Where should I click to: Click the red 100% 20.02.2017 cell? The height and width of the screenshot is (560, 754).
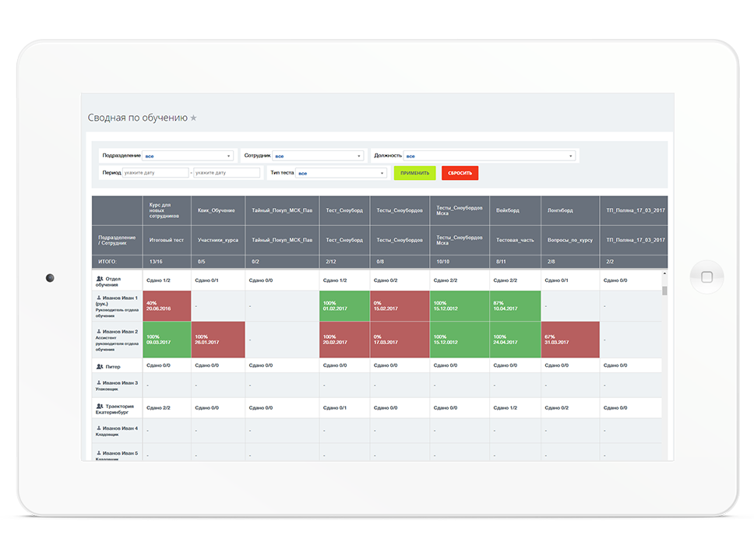coord(344,340)
